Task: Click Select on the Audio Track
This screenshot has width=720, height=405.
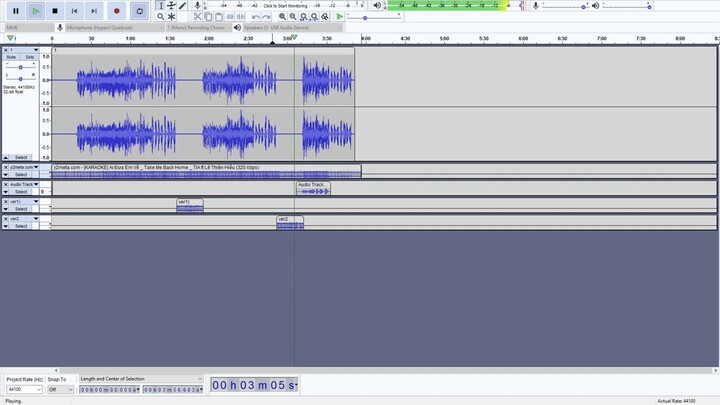Action: 21,191
